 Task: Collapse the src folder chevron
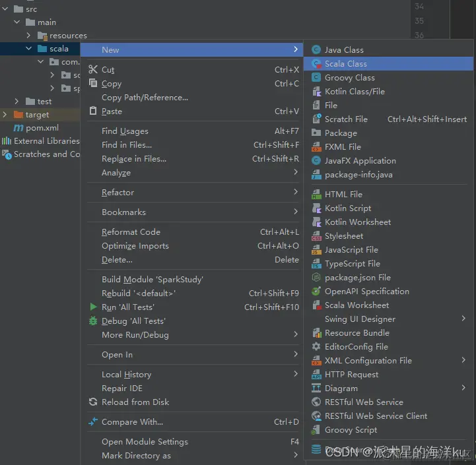5,9
